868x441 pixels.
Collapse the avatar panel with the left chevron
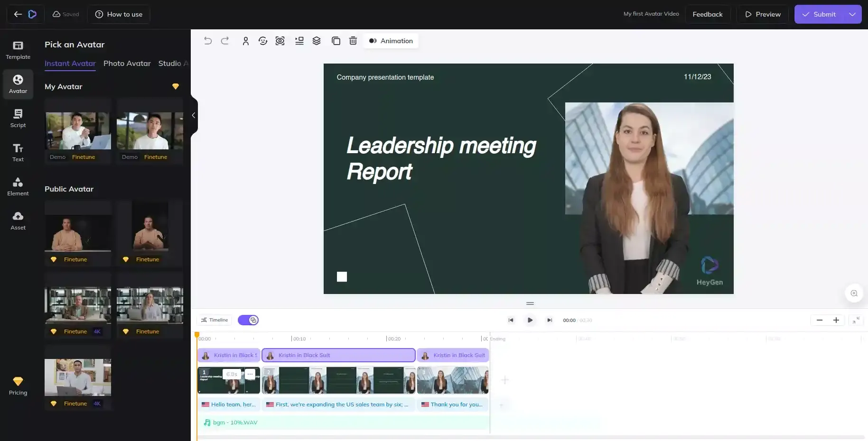click(x=194, y=115)
